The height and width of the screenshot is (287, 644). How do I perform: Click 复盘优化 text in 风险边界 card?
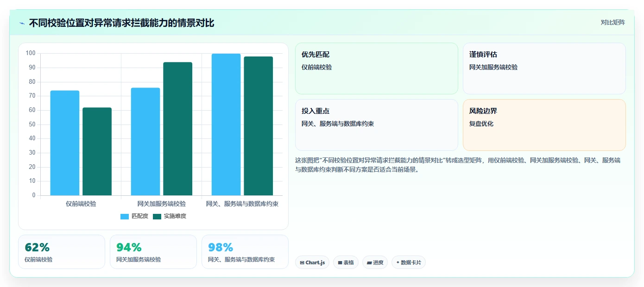481,124
